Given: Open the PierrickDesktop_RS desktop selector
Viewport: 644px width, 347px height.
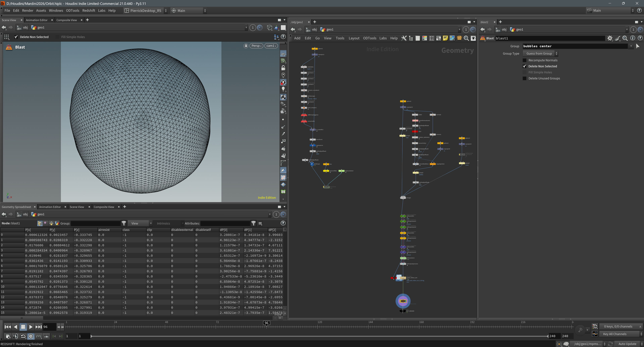Looking at the screenshot, I should tap(146, 11).
